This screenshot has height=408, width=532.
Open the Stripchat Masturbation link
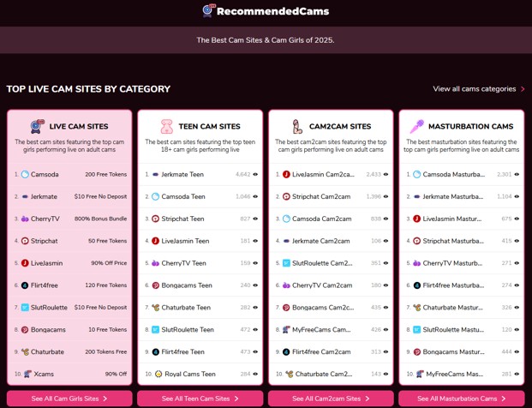pyautogui.click(x=453, y=241)
